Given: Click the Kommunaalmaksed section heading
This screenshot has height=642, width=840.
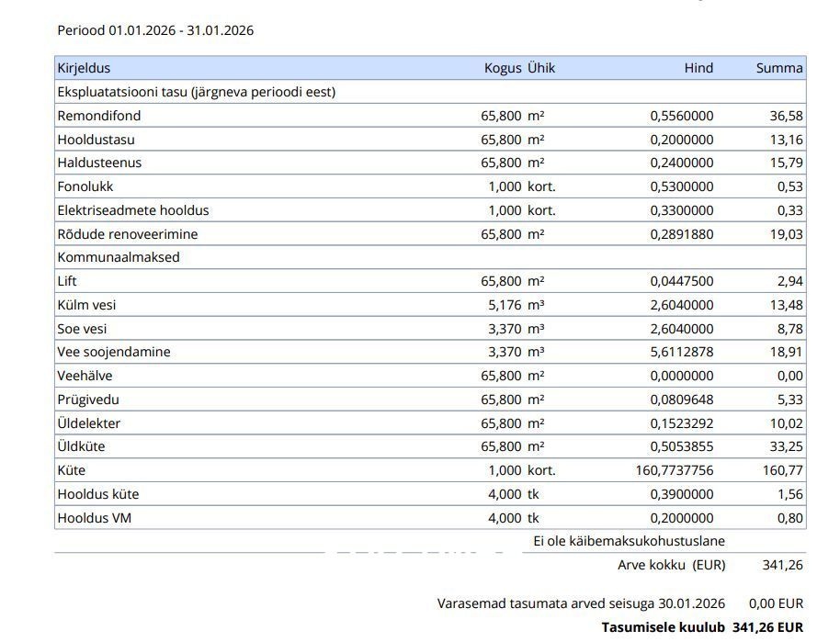Looking at the screenshot, I should [x=119, y=257].
